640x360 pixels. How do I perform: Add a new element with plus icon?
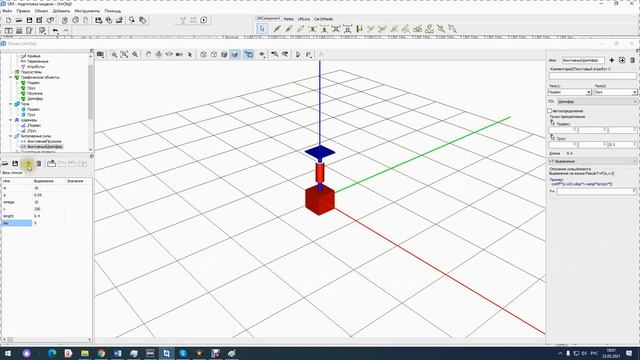tap(611, 60)
